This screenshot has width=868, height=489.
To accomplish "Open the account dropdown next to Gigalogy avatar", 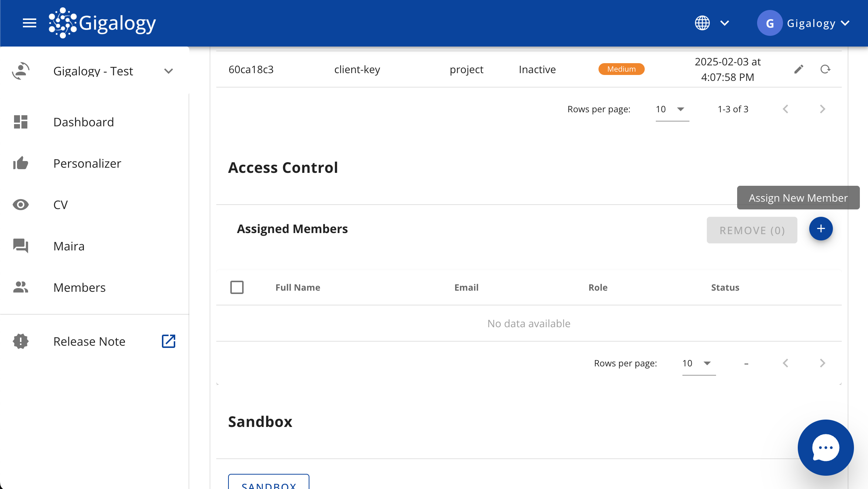I will [845, 23].
